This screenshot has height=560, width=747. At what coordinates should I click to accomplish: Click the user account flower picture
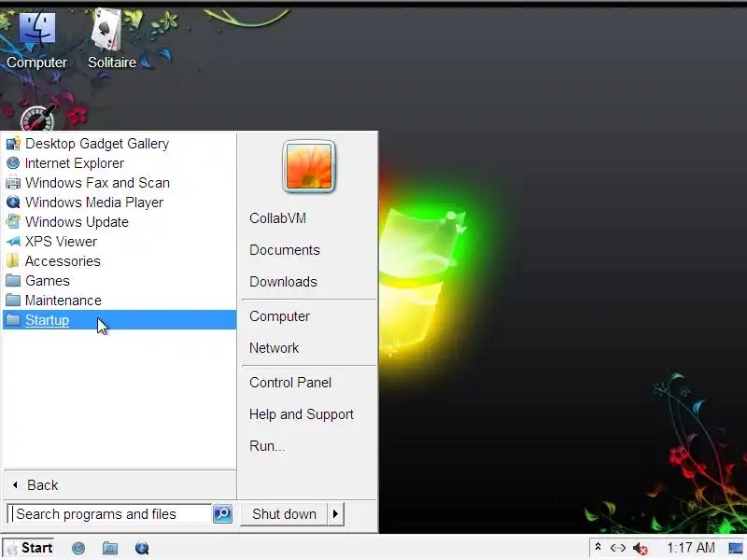click(x=309, y=167)
